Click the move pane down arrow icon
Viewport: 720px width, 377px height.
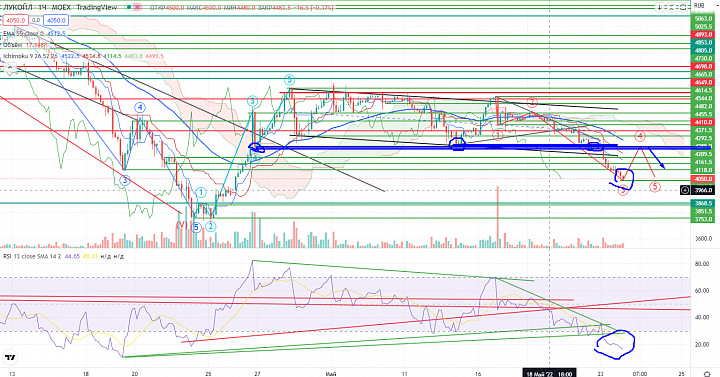(660, 7)
